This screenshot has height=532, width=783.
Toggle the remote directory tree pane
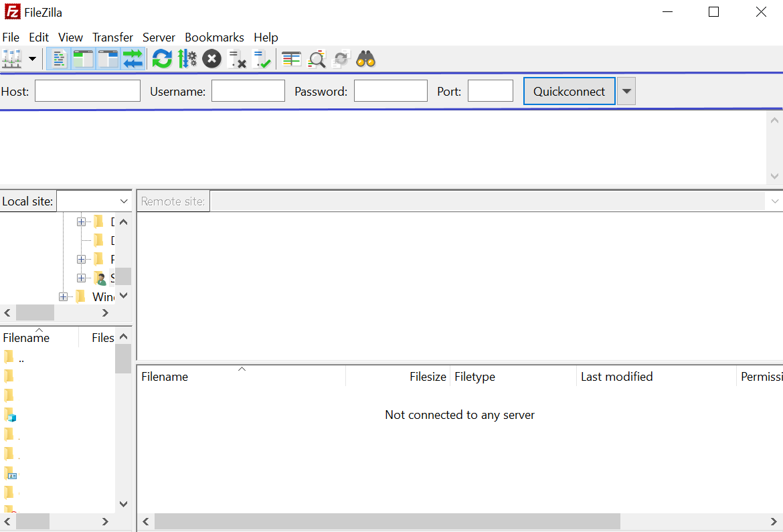108,59
